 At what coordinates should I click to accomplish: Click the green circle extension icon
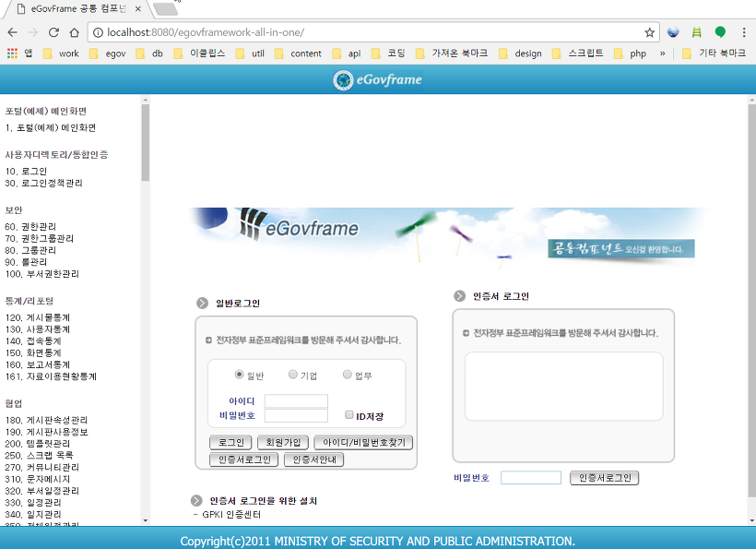(x=720, y=32)
